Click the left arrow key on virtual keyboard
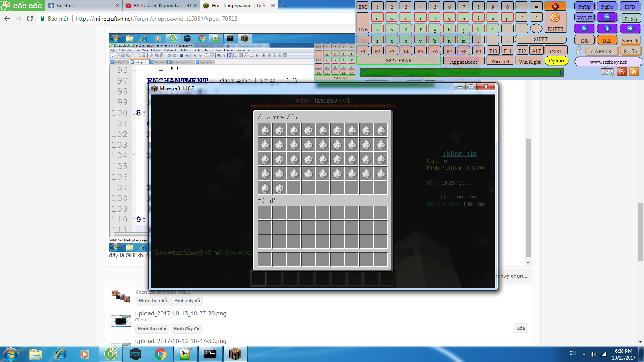This screenshot has width=644, height=362. [x=584, y=29]
